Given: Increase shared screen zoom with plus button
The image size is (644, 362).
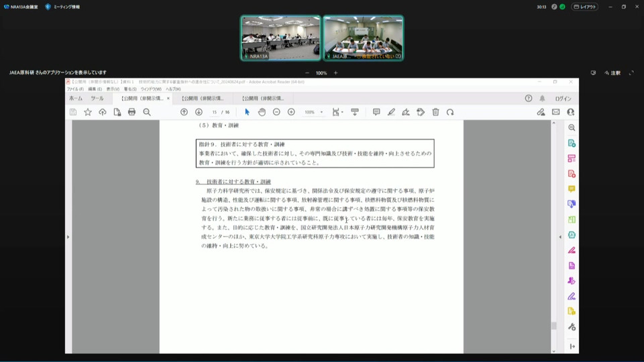Looking at the screenshot, I should click(335, 72).
